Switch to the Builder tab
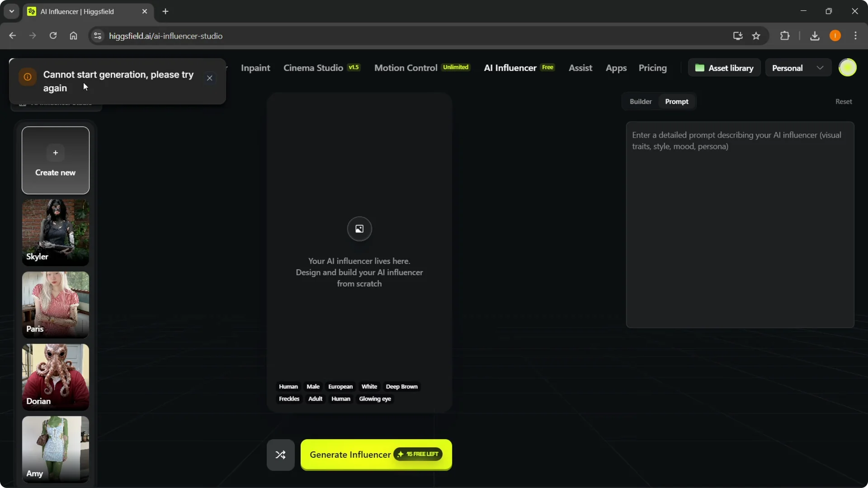The height and width of the screenshot is (488, 868). (641, 101)
